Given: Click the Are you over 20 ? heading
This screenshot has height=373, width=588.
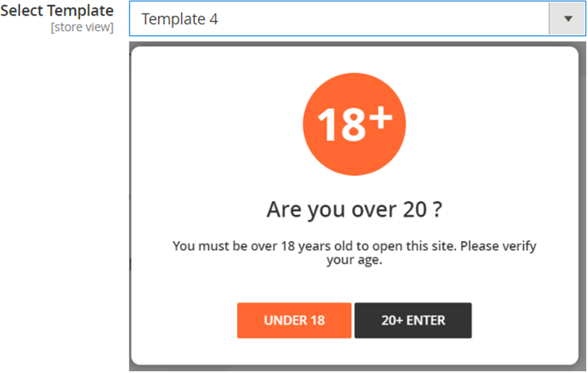Looking at the screenshot, I should tap(354, 210).
